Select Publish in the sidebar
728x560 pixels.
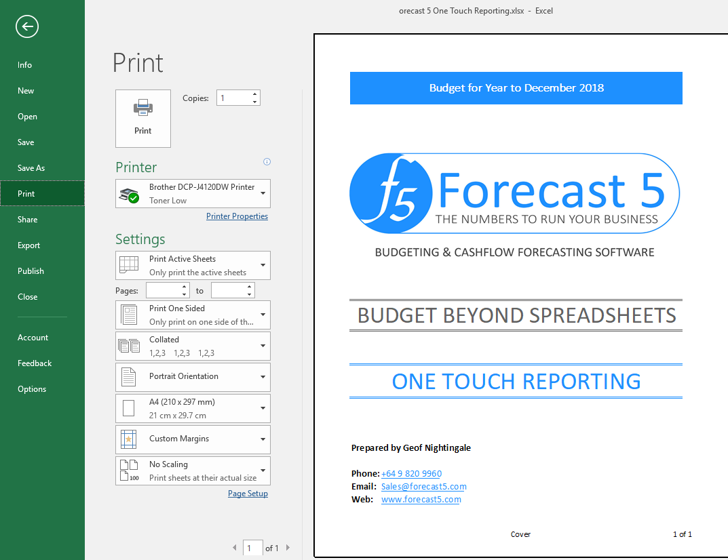[42, 271]
